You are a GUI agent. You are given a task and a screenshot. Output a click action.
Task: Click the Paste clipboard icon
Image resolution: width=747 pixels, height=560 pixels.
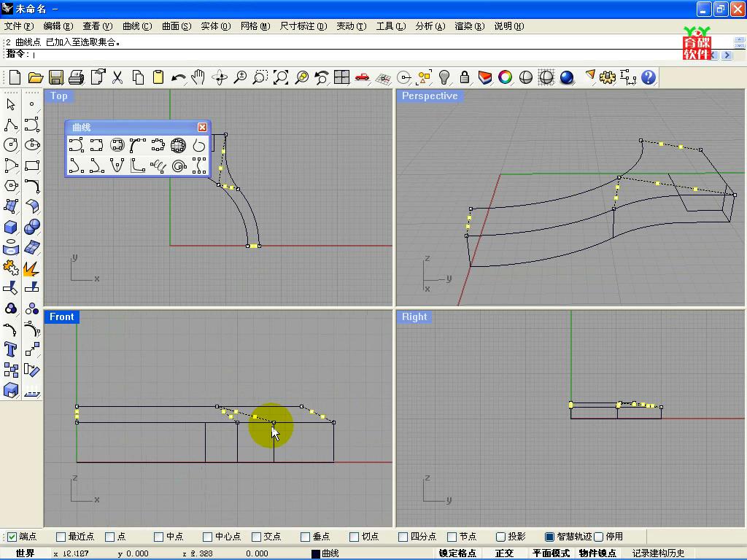pos(158,77)
